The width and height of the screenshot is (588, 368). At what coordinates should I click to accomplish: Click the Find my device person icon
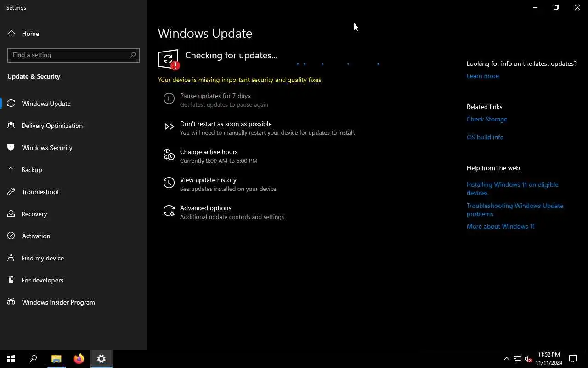(x=11, y=258)
